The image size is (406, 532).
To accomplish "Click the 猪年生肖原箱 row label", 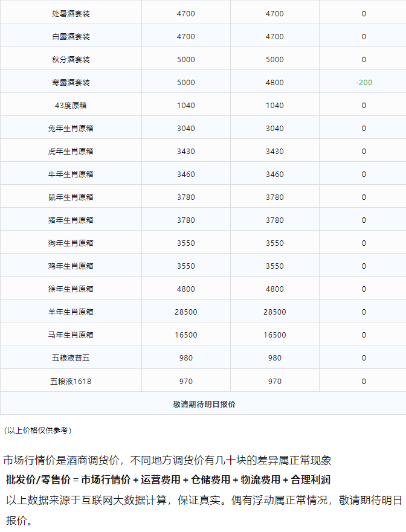I will point(71,220).
